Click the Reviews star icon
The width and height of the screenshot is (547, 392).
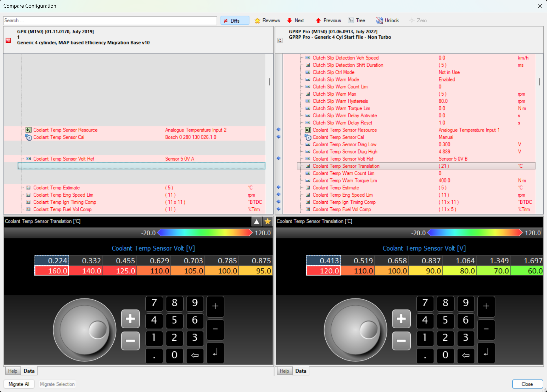coord(257,21)
